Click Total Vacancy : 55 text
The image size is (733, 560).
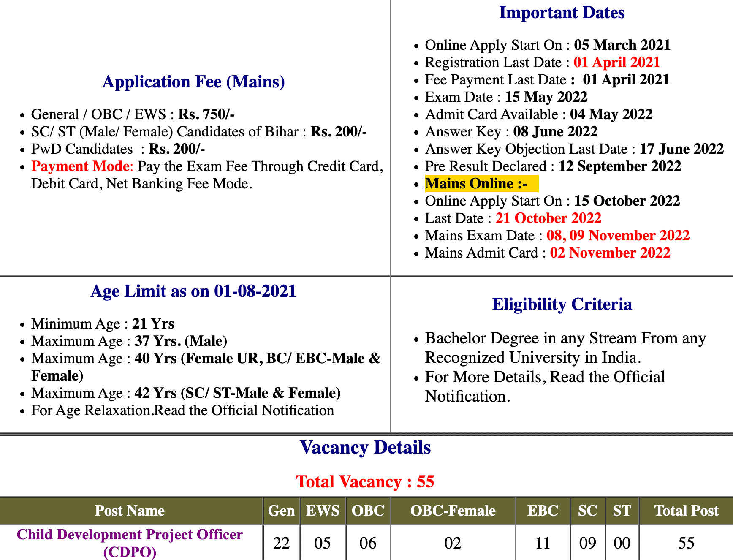(365, 482)
